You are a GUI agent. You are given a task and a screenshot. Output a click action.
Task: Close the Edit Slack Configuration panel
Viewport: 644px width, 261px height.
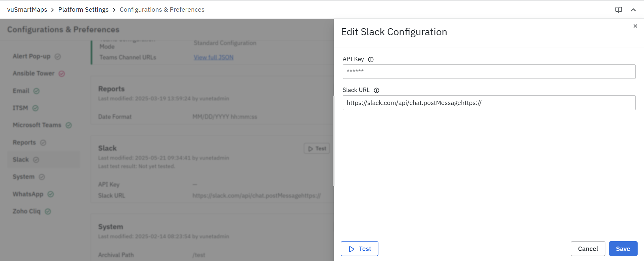[x=635, y=26]
